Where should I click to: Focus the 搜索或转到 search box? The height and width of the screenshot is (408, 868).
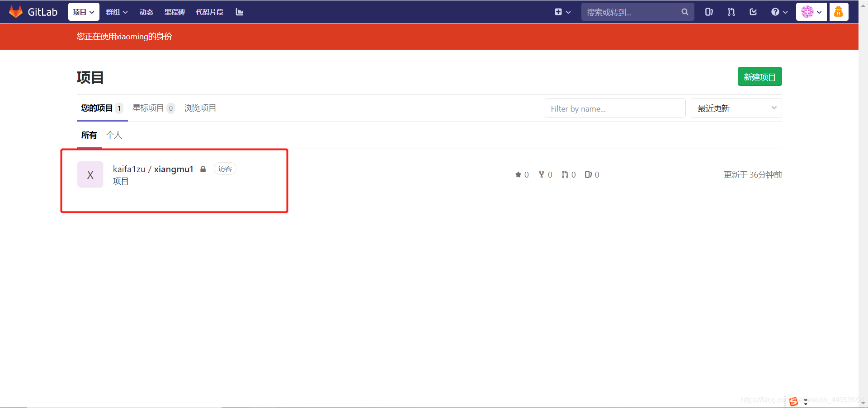(x=637, y=12)
